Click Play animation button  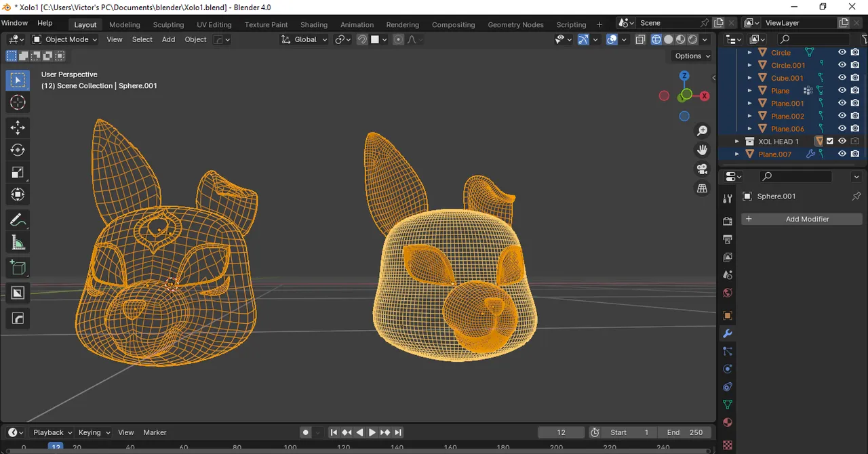point(372,432)
